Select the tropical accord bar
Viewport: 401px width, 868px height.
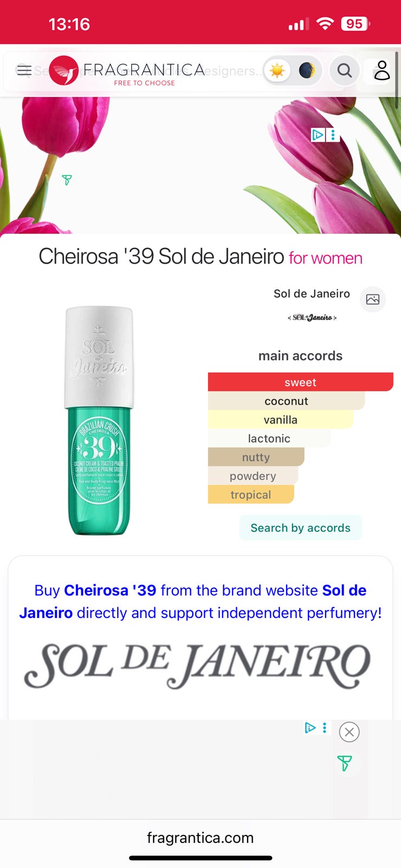(251, 494)
